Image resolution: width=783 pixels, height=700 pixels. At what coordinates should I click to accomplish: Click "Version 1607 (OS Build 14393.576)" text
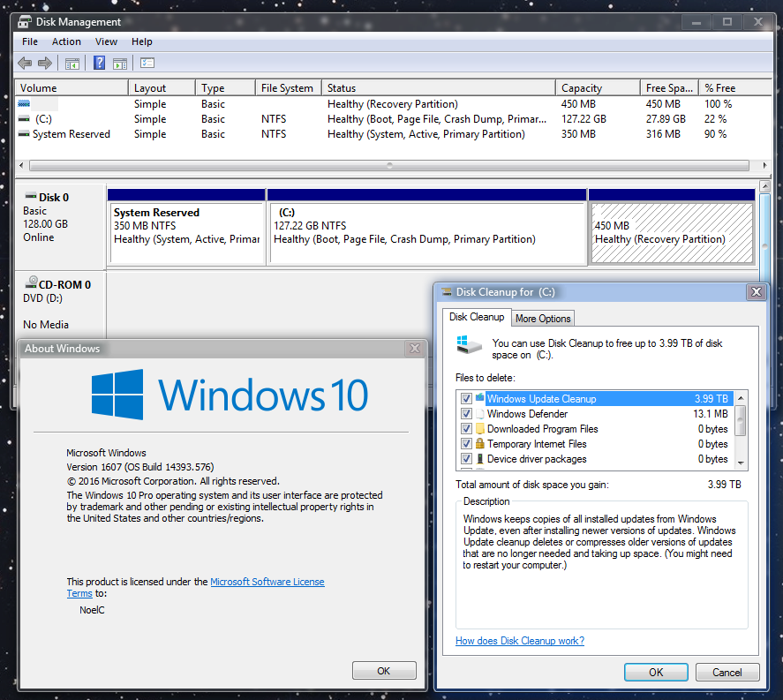point(140,467)
